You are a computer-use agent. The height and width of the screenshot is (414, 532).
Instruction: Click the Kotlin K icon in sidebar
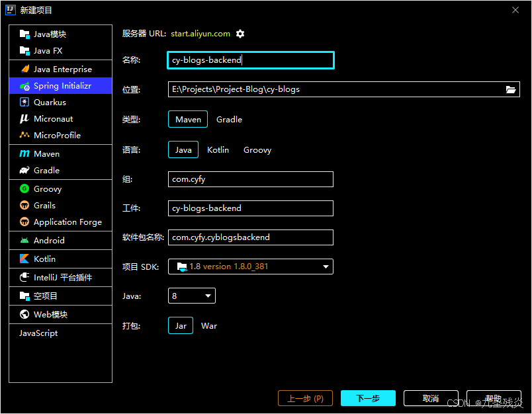coord(24,259)
